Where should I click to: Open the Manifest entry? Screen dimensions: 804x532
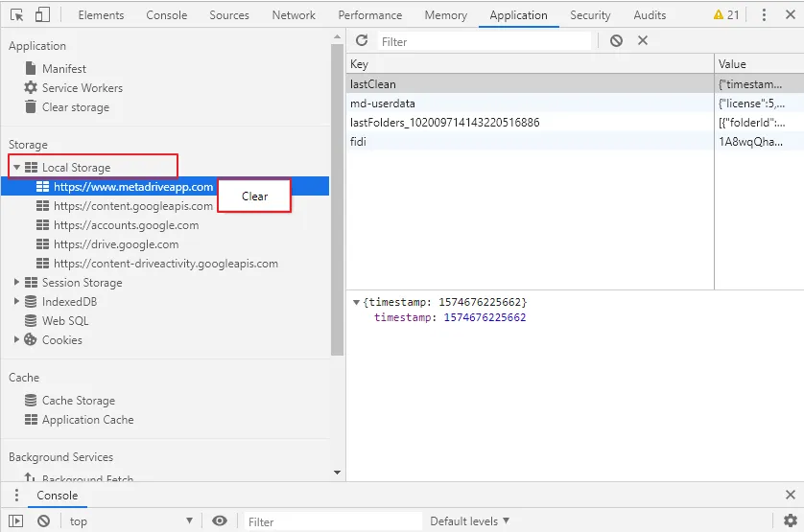pos(64,69)
